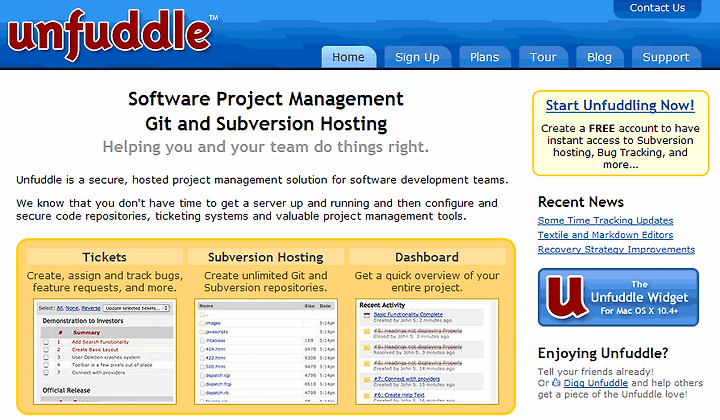Click the javascripts folder in repository preview

(x=216, y=332)
